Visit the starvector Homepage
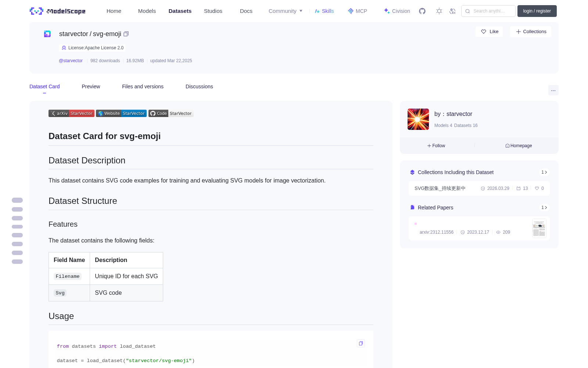This screenshot has height=368, width=588. [519, 146]
